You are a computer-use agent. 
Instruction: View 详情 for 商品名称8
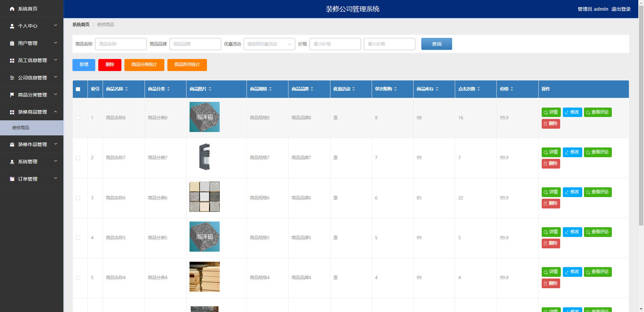(551, 112)
